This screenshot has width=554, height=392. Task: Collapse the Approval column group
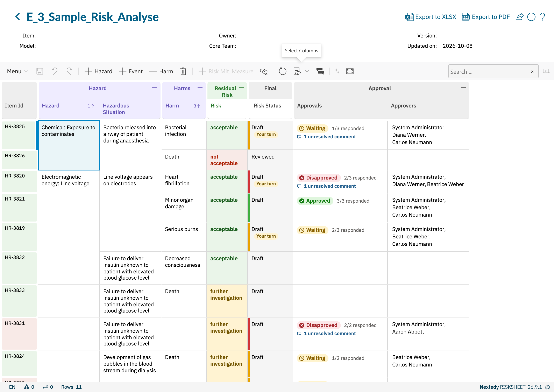(x=463, y=88)
